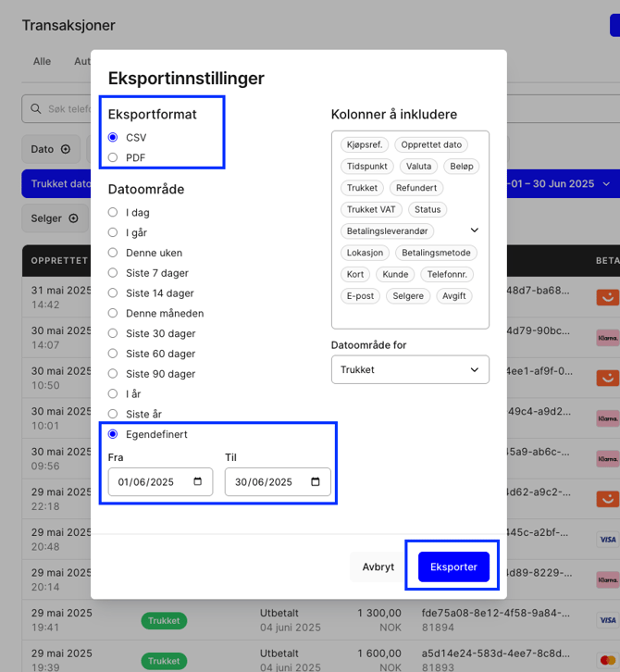The height and width of the screenshot is (672, 620).
Task: Click the Klarna icon in 14:07 row
Action: pyautogui.click(x=608, y=338)
